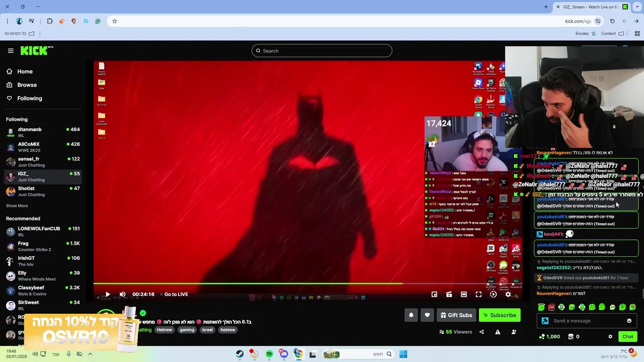Open the Windows Start button
This screenshot has width=644, height=362.
point(403,354)
